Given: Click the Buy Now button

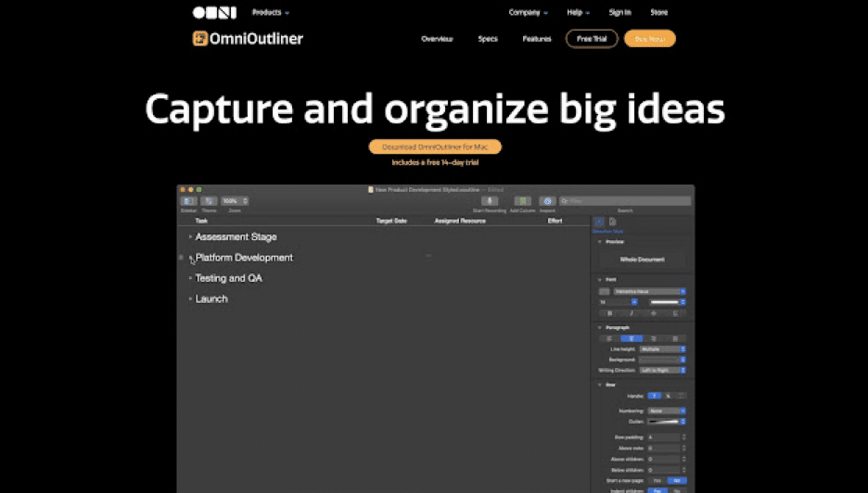Looking at the screenshot, I should pos(650,39).
